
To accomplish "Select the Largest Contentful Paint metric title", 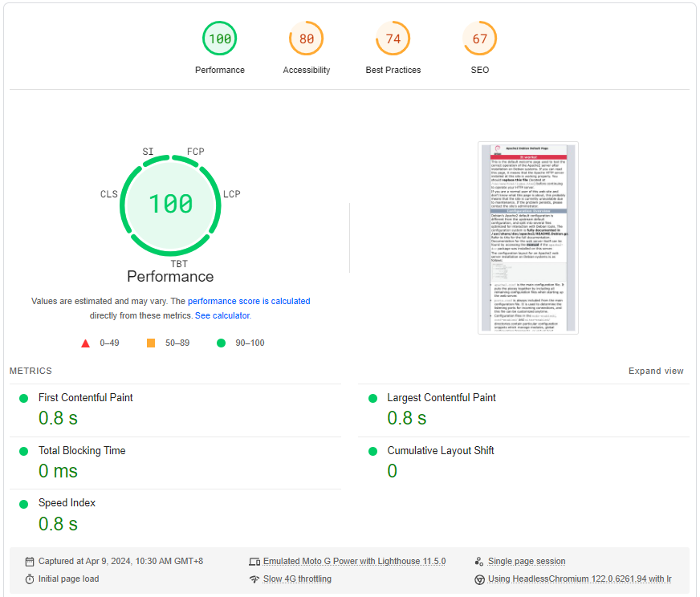I will click(441, 397).
